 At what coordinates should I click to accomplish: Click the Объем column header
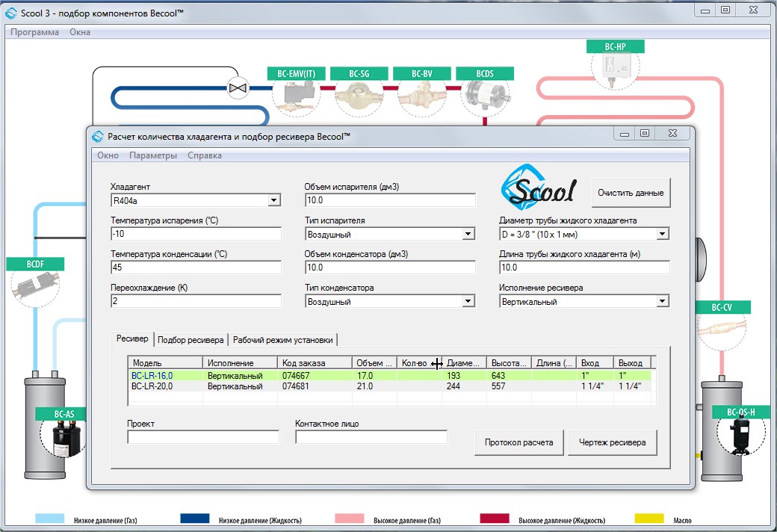(374, 363)
